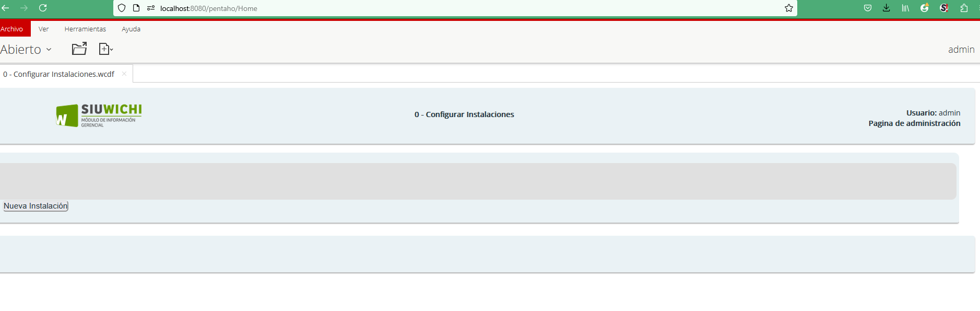Click the 'Usuario: admin' label
The width and height of the screenshot is (980, 311).
pos(933,113)
